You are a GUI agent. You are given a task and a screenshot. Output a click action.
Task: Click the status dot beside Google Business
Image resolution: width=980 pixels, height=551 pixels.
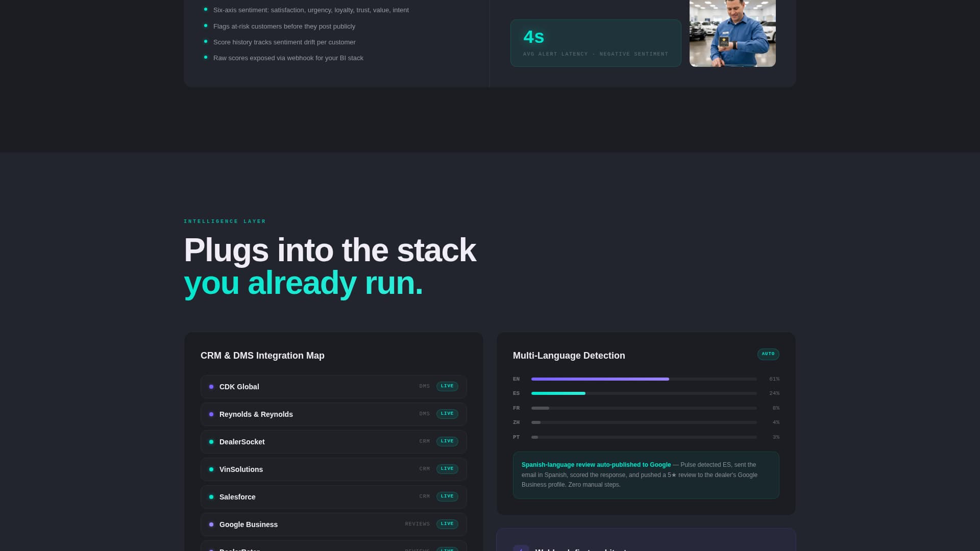[x=211, y=524]
